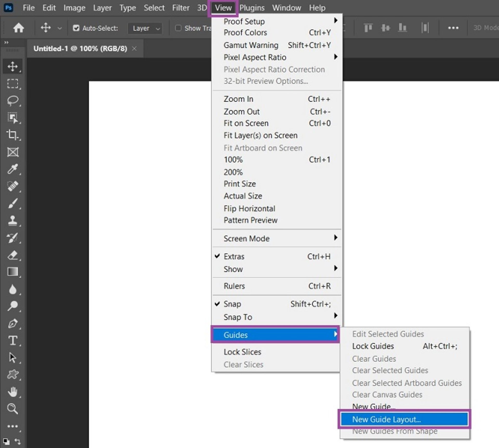This screenshot has height=448, width=499.
Task: Click the default foreground/background colors icon
Action: 6,441
